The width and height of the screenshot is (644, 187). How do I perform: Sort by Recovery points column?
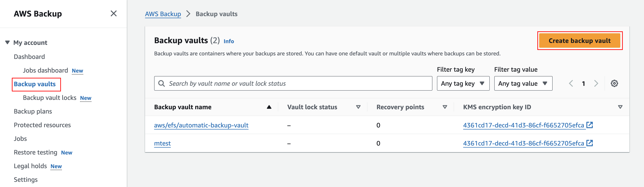coord(445,107)
